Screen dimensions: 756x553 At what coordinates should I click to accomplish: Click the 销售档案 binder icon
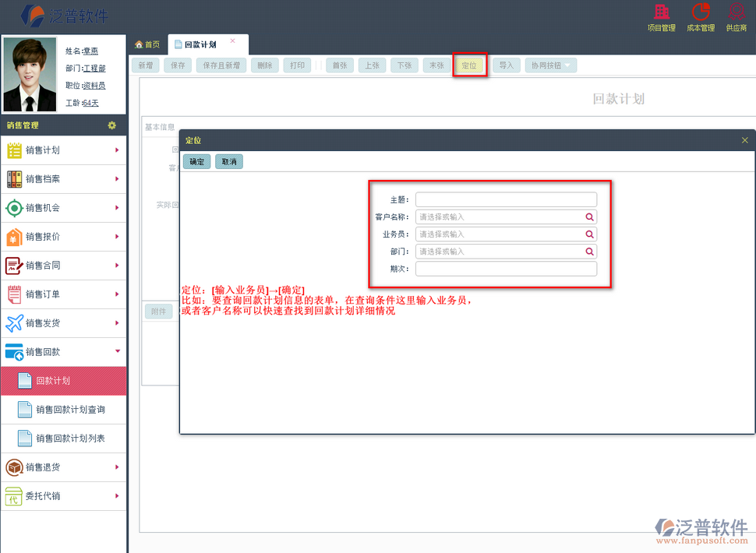14,179
